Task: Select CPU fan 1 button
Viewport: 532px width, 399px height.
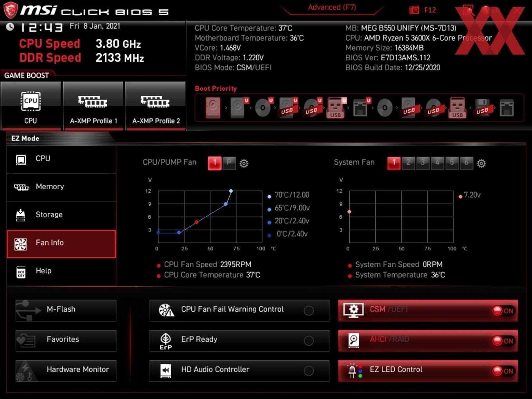Action: coord(214,163)
